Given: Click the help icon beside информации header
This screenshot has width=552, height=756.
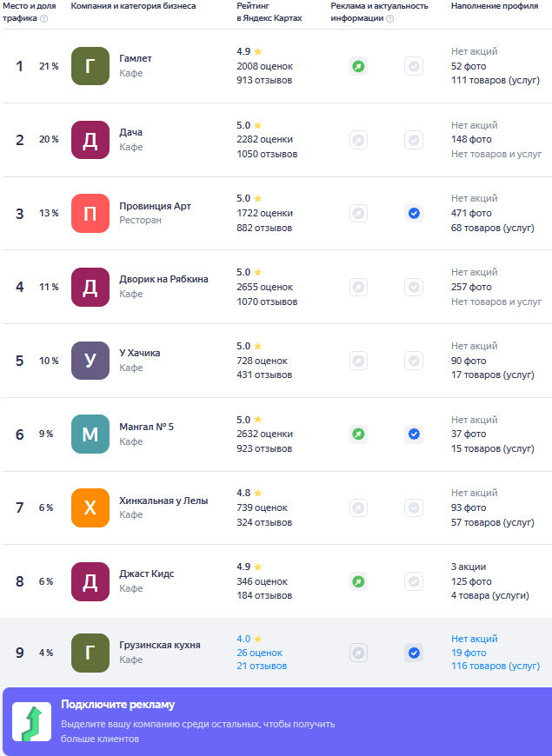Looking at the screenshot, I should click(389, 18).
